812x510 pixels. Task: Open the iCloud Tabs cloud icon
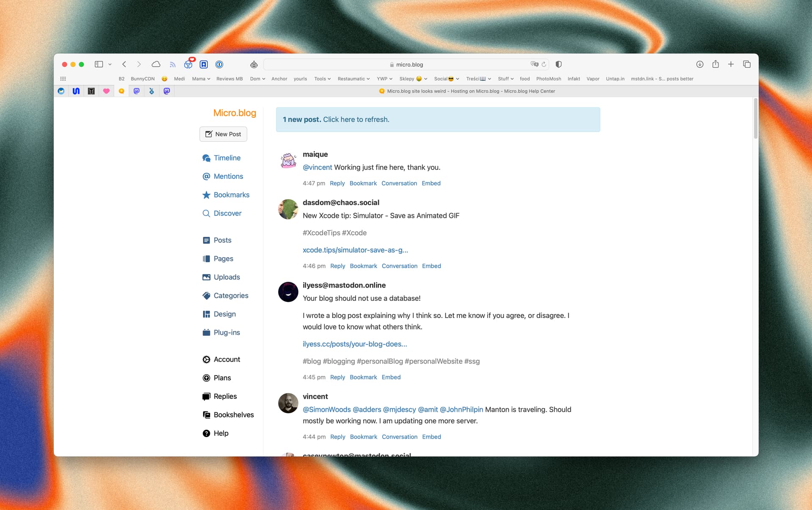click(156, 64)
